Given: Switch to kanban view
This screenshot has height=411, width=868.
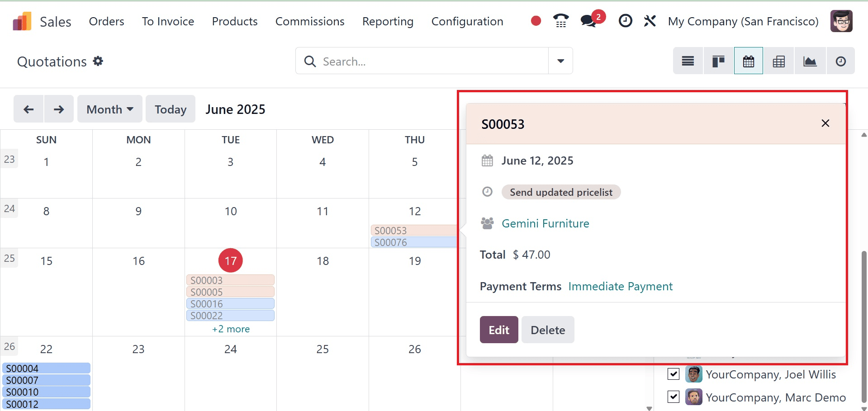Looking at the screenshot, I should pyautogui.click(x=718, y=61).
